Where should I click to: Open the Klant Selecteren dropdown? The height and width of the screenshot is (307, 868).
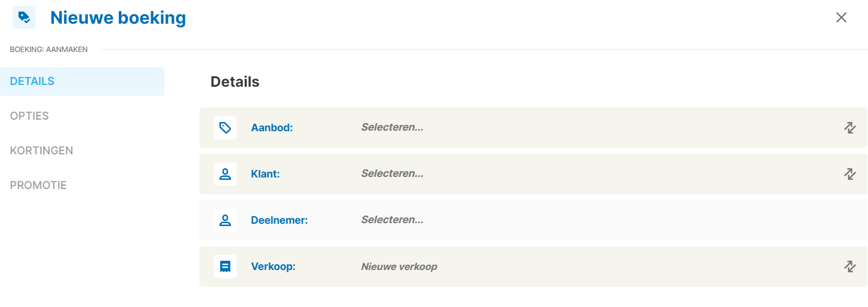click(392, 173)
